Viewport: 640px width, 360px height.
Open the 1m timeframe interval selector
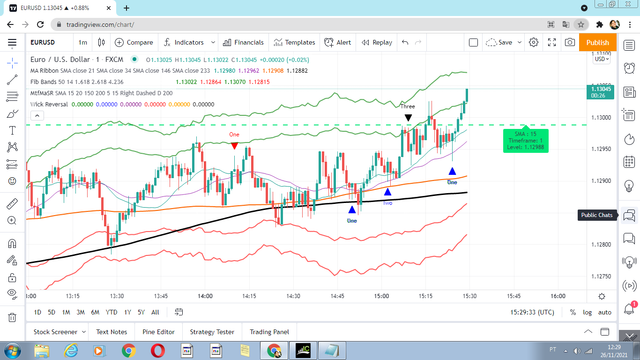click(83, 42)
